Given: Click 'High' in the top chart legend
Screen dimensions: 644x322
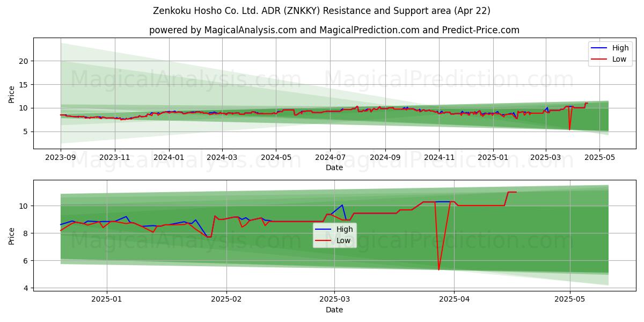Looking at the screenshot, I should 620,48.
